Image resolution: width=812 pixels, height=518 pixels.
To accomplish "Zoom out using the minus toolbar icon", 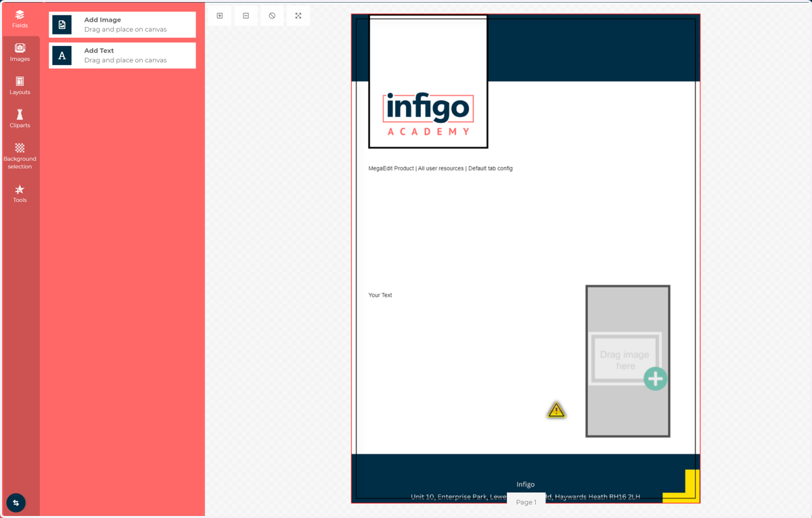I will [x=246, y=16].
